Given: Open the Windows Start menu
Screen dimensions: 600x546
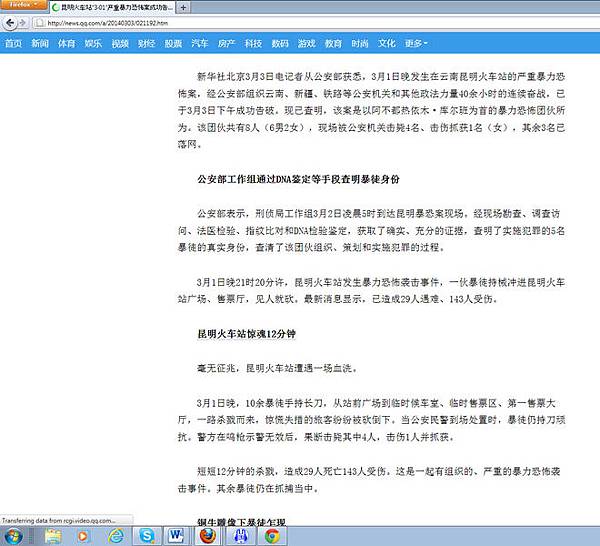Looking at the screenshot, I should click(x=13, y=536).
